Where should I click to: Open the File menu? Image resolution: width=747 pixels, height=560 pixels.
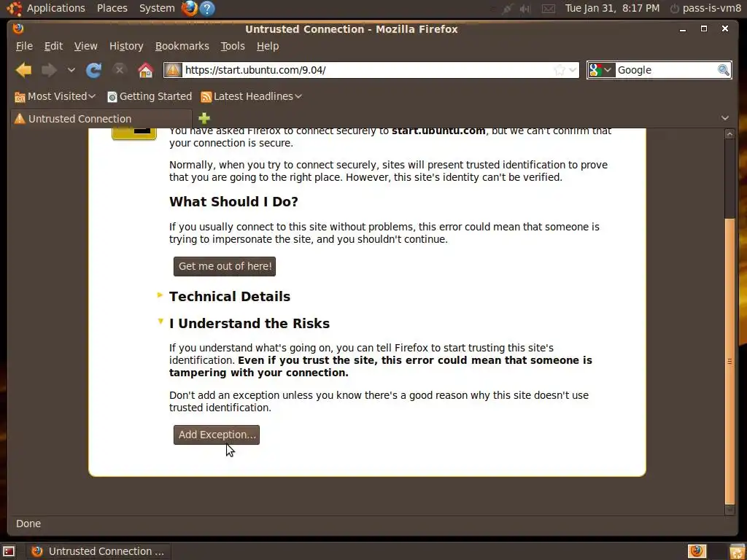click(24, 46)
